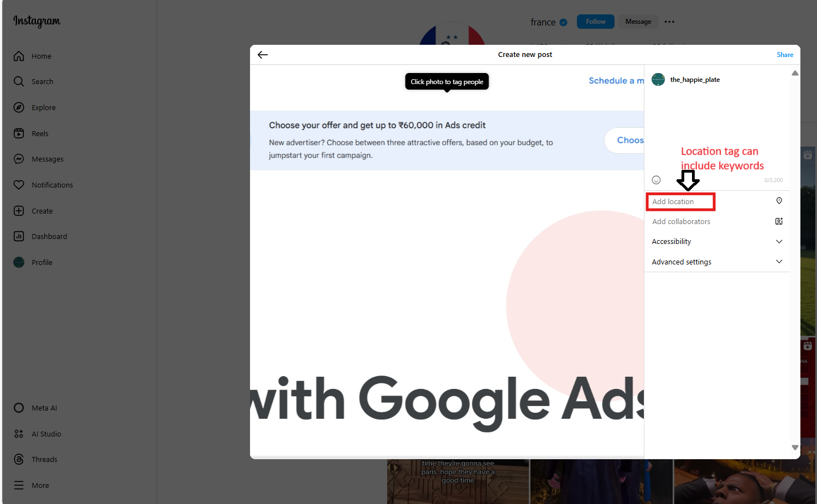This screenshot has width=817, height=504.
Task: Click the Add location field
Action: (x=717, y=201)
